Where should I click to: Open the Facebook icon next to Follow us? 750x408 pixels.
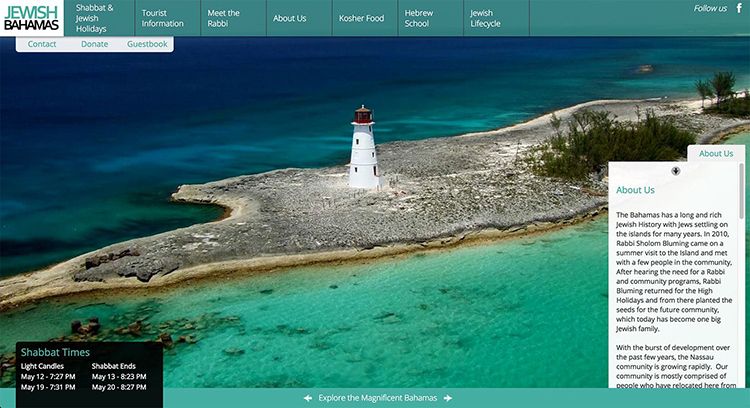pos(739,8)
